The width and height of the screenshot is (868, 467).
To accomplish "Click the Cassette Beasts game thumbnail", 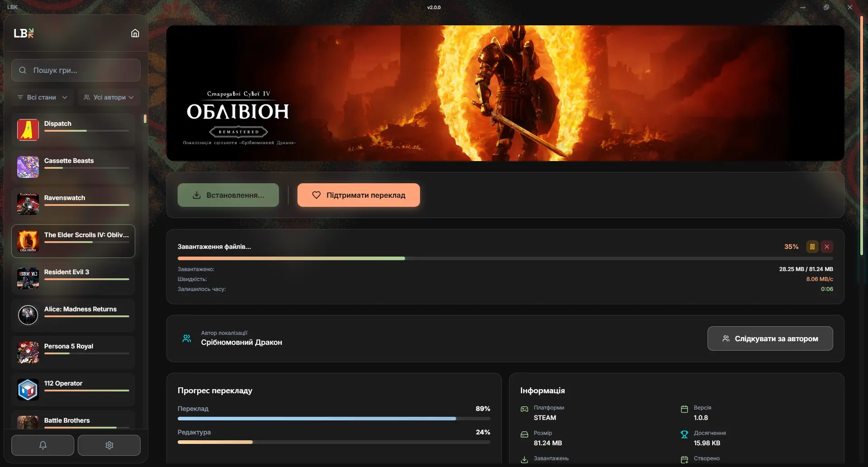I will pyautogui.click(x=28, y=167).
